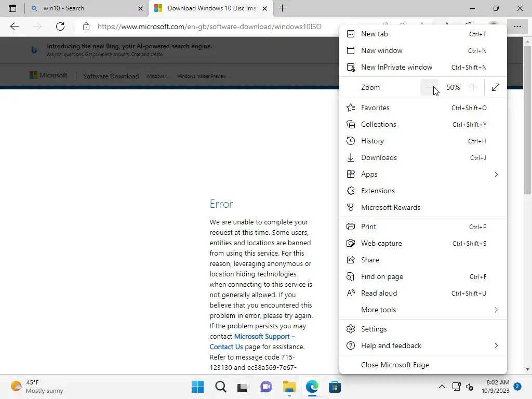Open the Settings and more ellipsis button
Viewport: 532px width, 399px height.
517,26
